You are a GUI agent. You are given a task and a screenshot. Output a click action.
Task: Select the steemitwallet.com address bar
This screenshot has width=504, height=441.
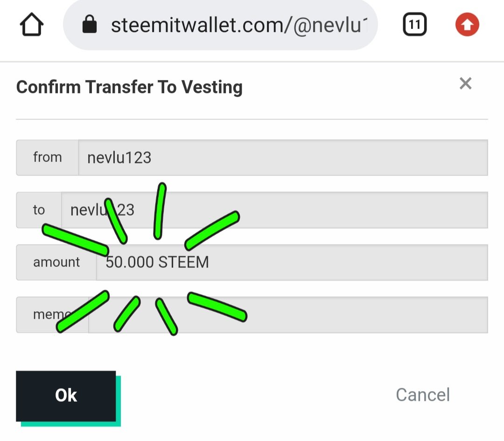[220, 25]
